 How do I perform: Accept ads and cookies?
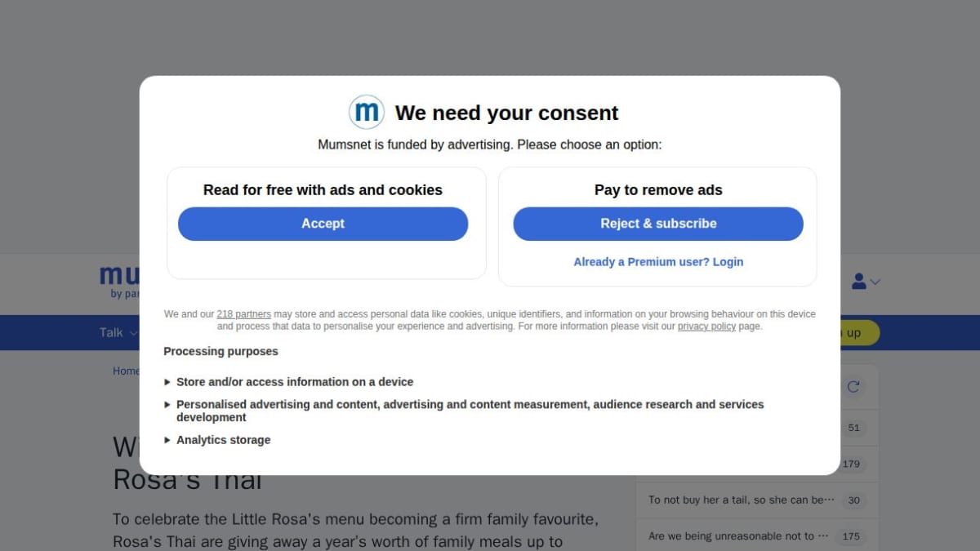[x=323, y=224]
